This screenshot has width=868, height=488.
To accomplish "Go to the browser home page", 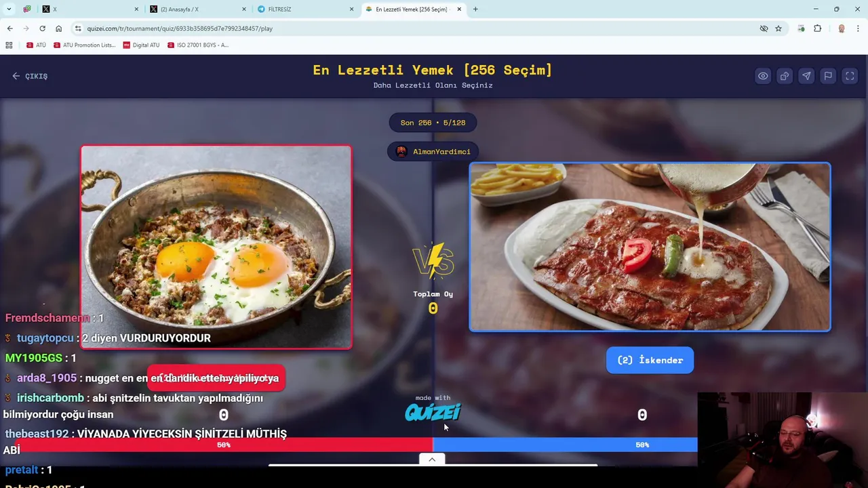I will [58, 28].
